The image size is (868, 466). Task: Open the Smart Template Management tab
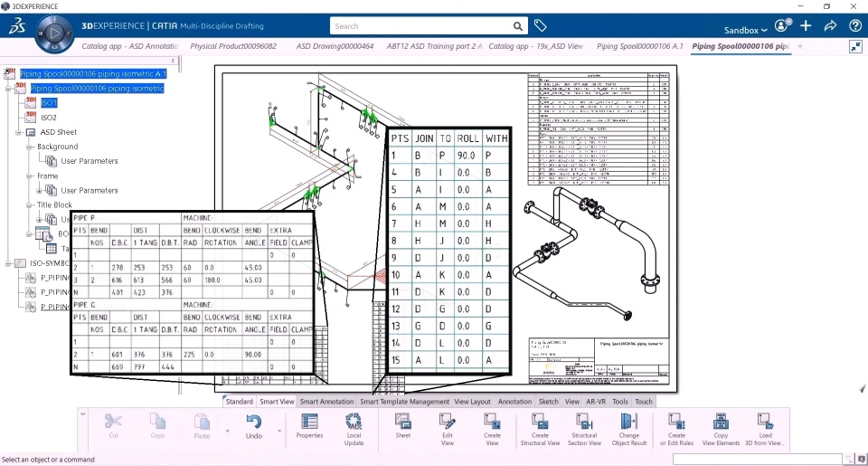[405, 402]
